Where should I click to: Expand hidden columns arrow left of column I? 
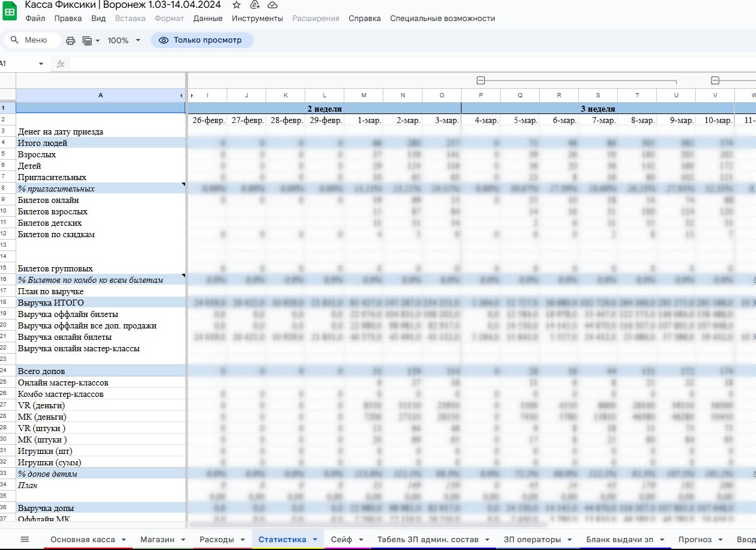192,95
